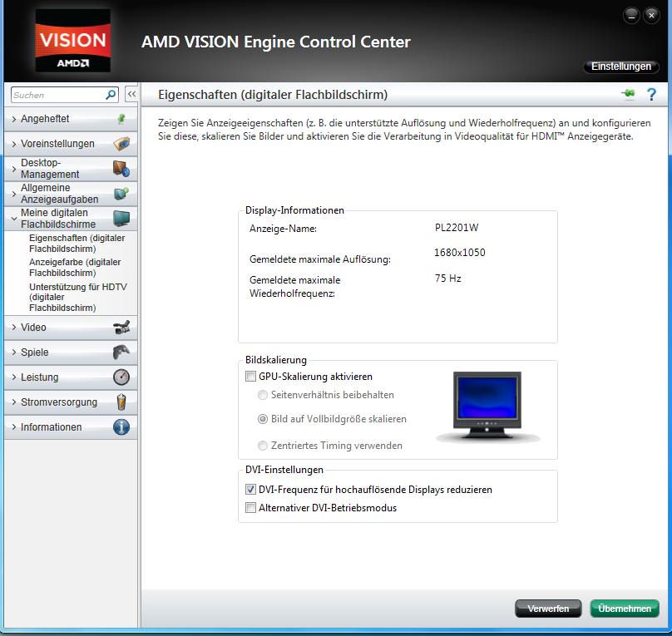The image size is (672, 636).
Task: Select Zentriertes Timing verwenden option
Action: coord(262,446)
